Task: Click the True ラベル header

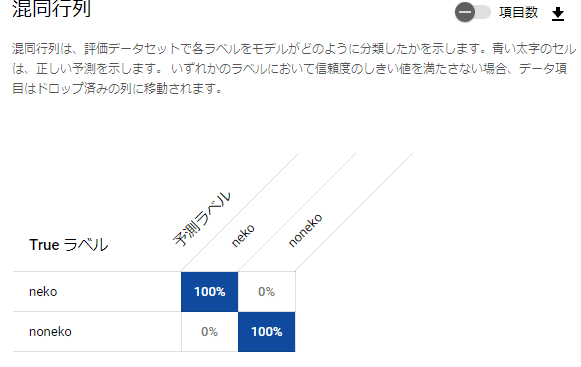Action: point(69,245)
